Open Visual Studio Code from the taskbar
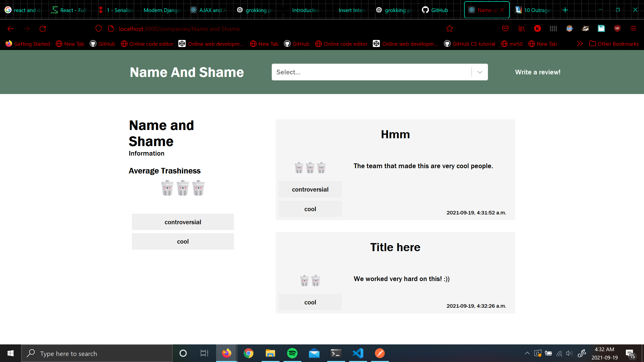Screen dimensions: 644x362 click(x=358, y=353)
